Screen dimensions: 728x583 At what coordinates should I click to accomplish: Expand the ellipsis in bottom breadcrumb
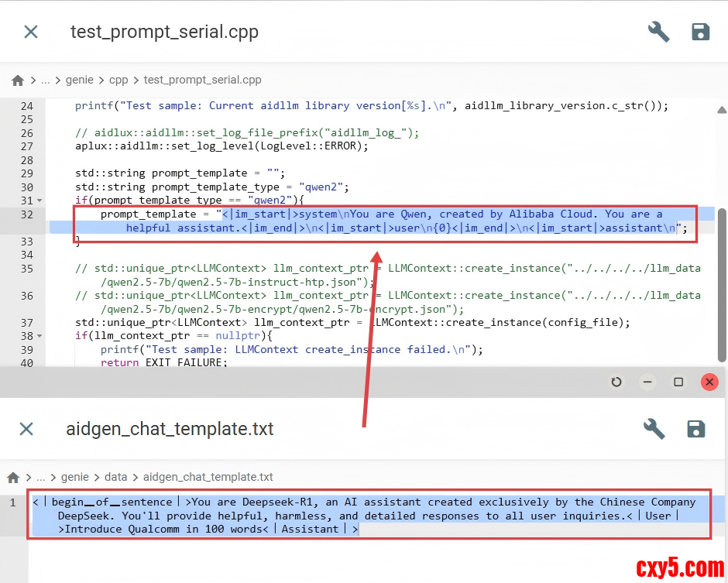[x=42, y=478]
